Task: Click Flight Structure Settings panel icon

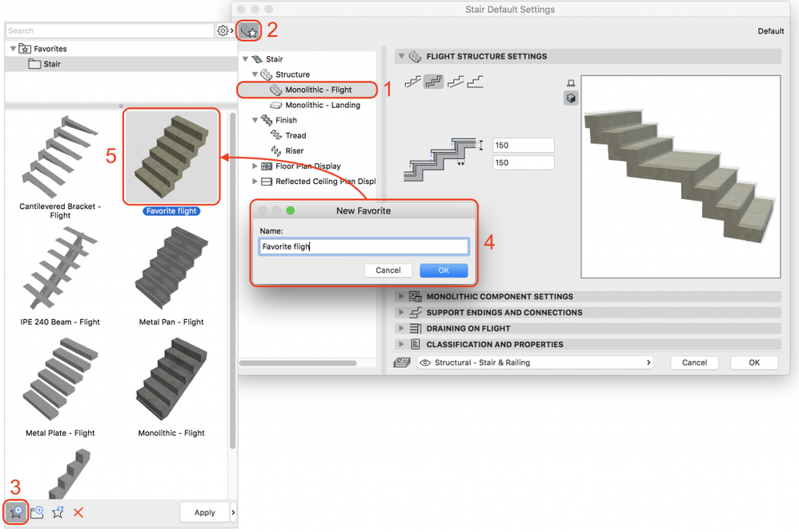Action: [x=416, y=57]
